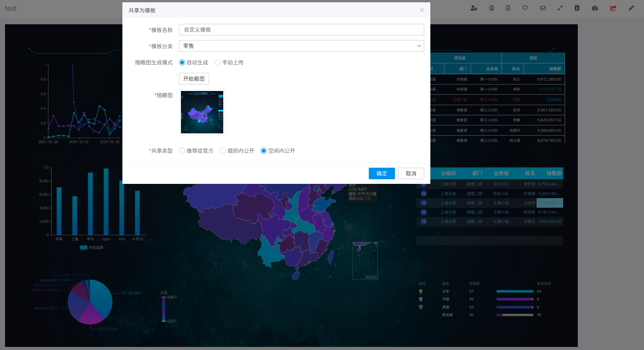Screen dimensions: 644x350
Task: Choose 组织内公开 share type
Action: coord(237,151)
